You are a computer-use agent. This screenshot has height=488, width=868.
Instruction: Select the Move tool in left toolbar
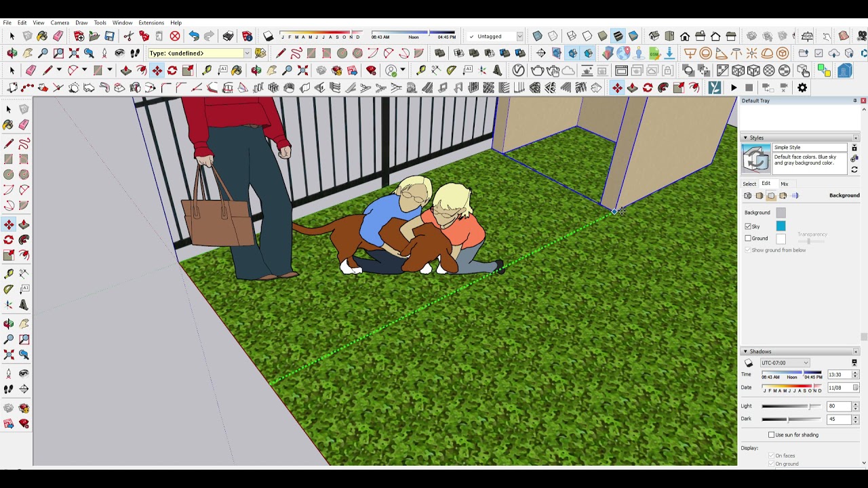pos(8,224)
